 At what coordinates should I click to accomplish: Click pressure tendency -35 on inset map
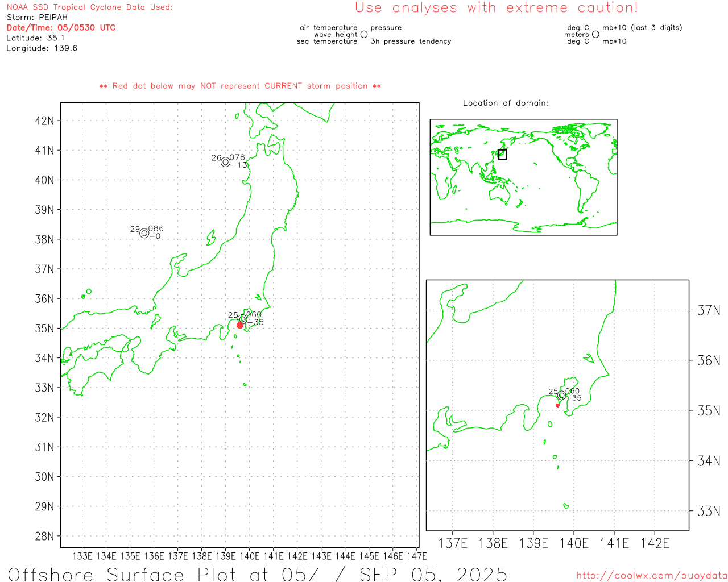573,398
